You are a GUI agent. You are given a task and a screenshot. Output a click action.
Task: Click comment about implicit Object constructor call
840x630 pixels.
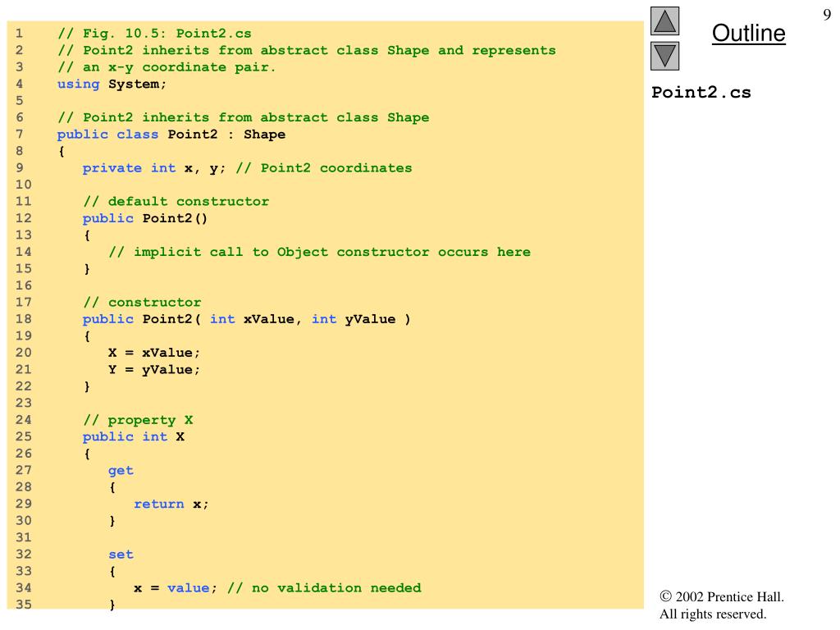(x=319, y=252)
